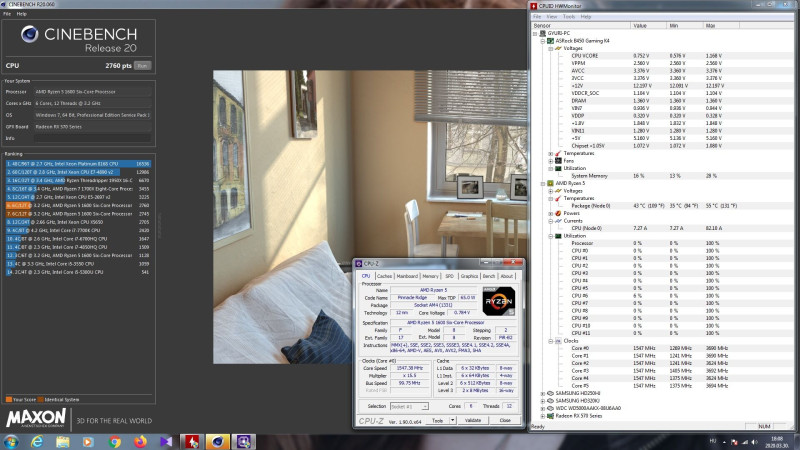
Task: Click Cinebench logo sphere icon
Action: (x=30, y=34)
